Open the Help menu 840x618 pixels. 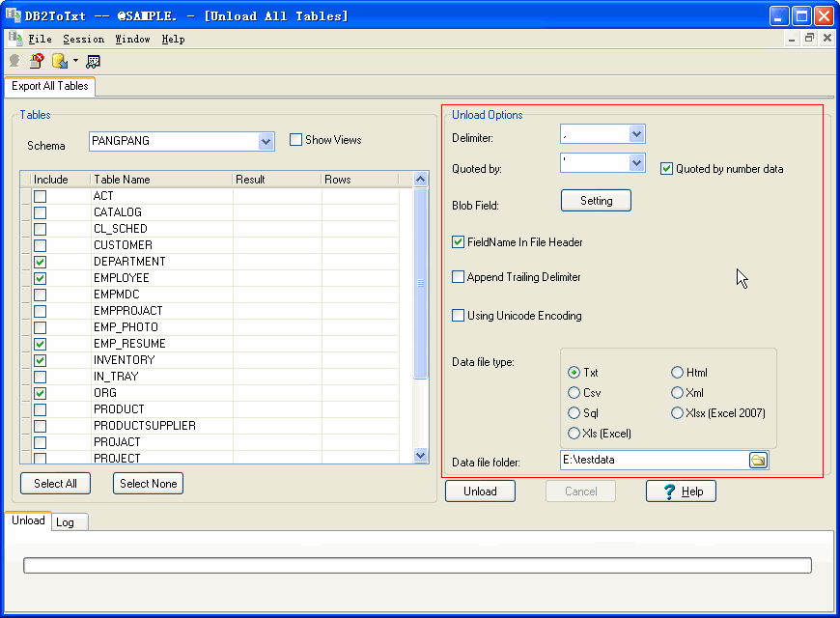tap(173, 40)
